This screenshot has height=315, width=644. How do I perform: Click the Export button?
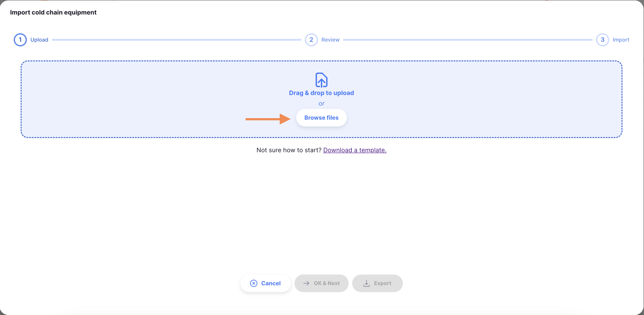(x=377, y=283)
